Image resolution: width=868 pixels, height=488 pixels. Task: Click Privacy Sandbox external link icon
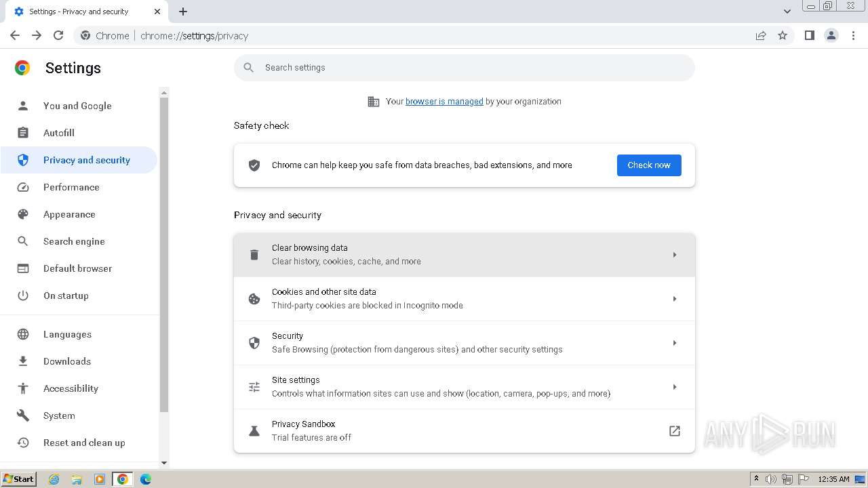pos(675,431)
